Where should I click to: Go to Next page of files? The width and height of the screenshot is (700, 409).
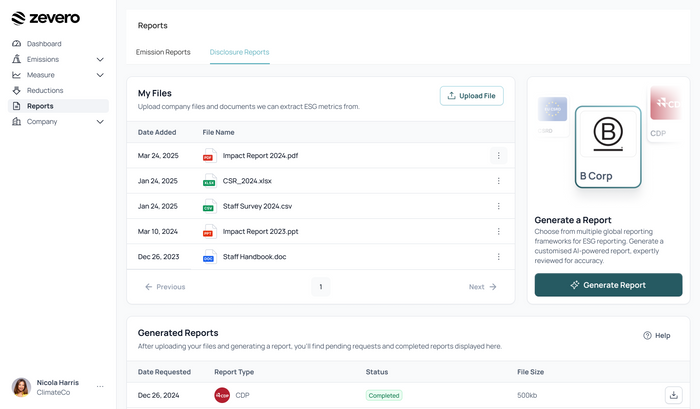483,287
